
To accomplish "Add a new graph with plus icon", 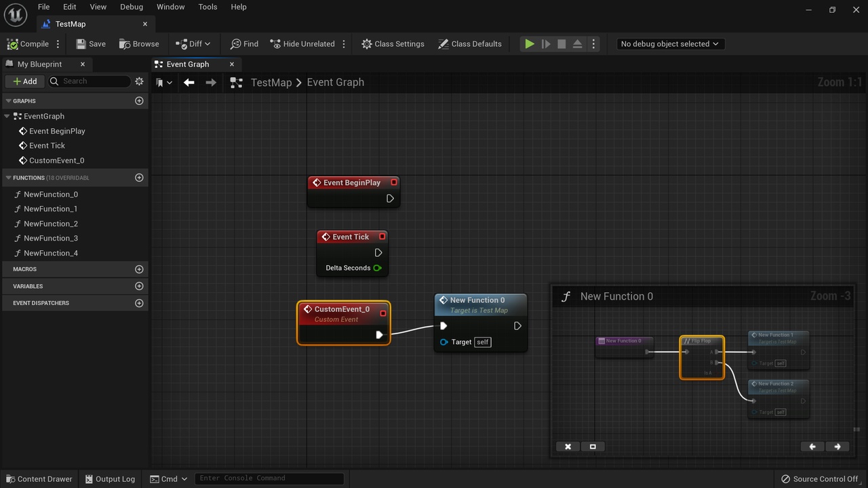I will coord(139,101).
